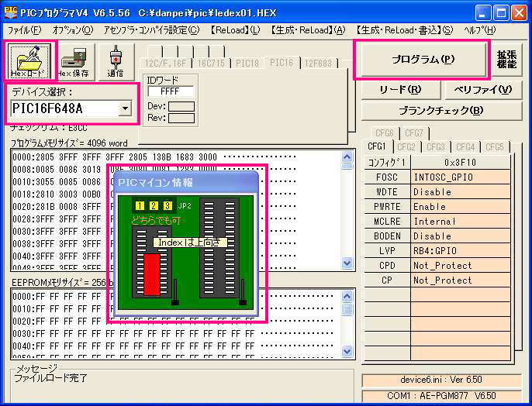
Task: Switch to the CFG1 tab
Action: (x=377, y=146)
